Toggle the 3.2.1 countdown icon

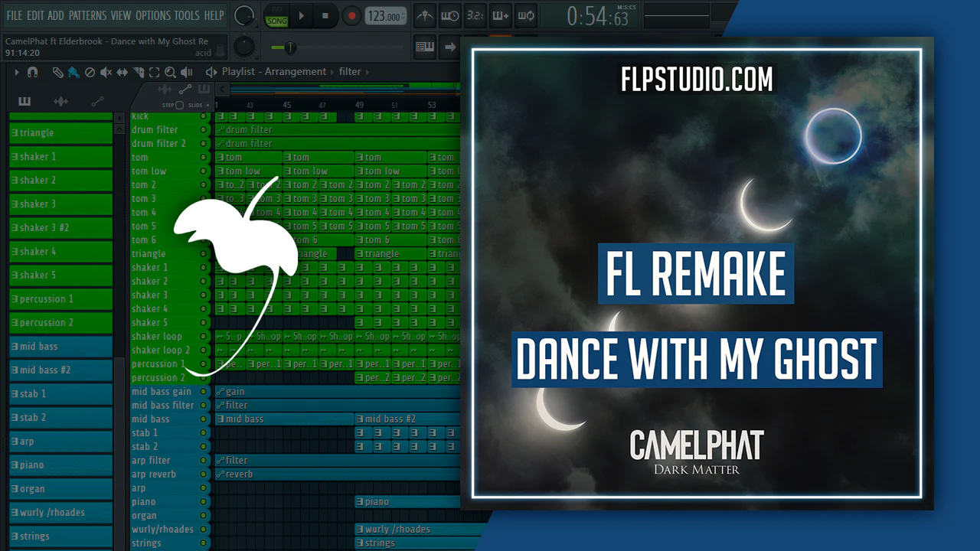(475, 15)
